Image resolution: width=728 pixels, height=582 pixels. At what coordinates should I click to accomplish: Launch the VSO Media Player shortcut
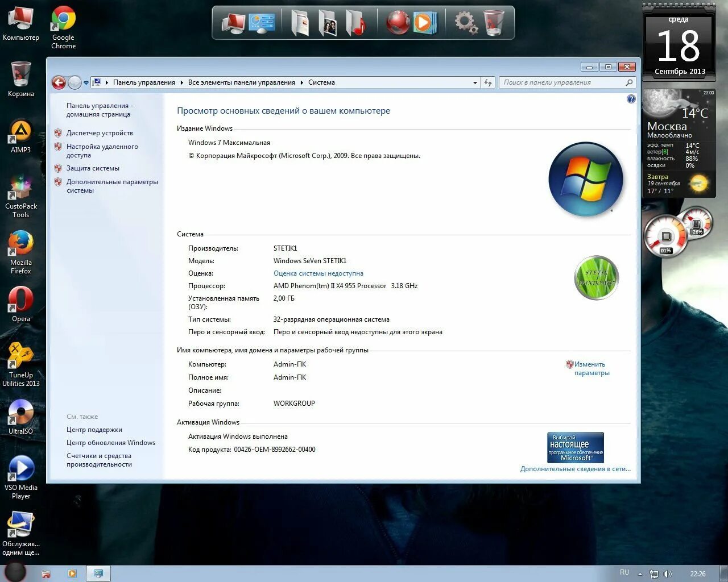21,477
